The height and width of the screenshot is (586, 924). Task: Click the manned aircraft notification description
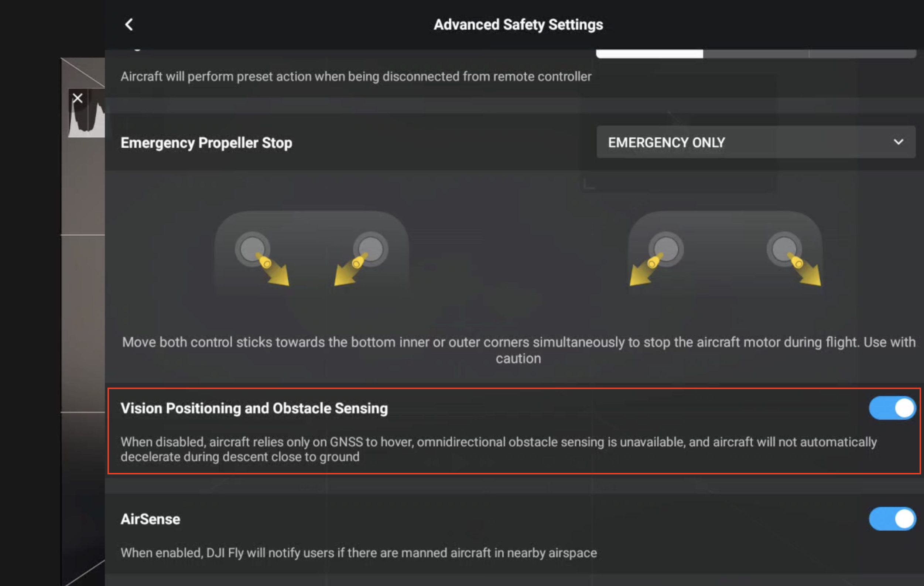(x=359, y=553)
